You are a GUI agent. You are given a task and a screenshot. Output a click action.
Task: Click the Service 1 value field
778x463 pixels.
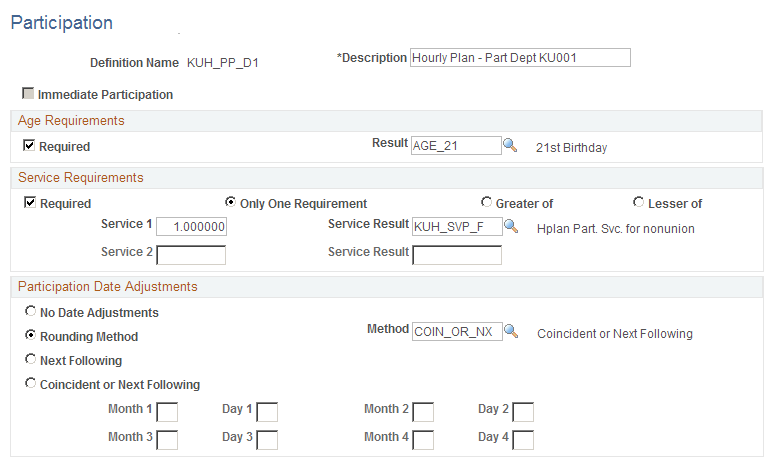pyautogui.click(x=192, y=227)
